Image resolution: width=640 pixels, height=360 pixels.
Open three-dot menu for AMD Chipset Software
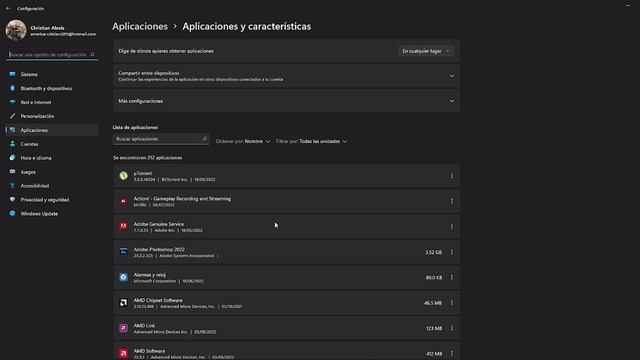451,303
